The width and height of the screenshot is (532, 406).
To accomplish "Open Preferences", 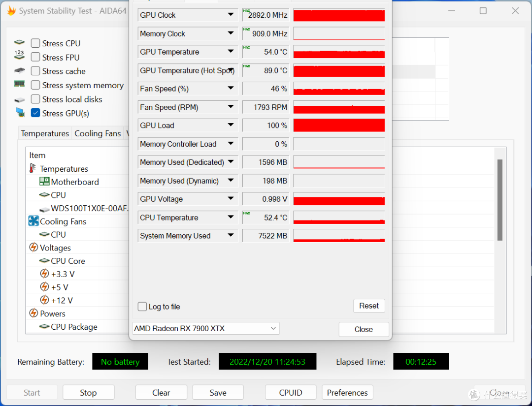I will point(347,392).
